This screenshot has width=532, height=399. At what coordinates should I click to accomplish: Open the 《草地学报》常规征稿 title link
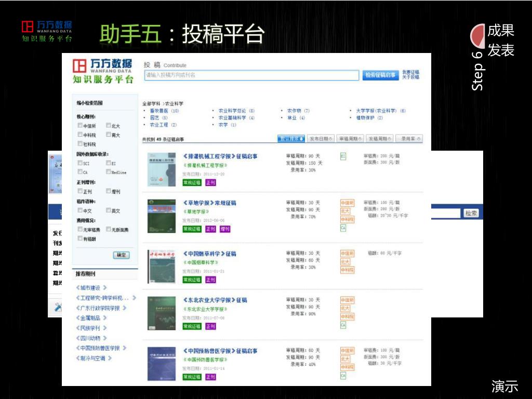click(210, 203)
